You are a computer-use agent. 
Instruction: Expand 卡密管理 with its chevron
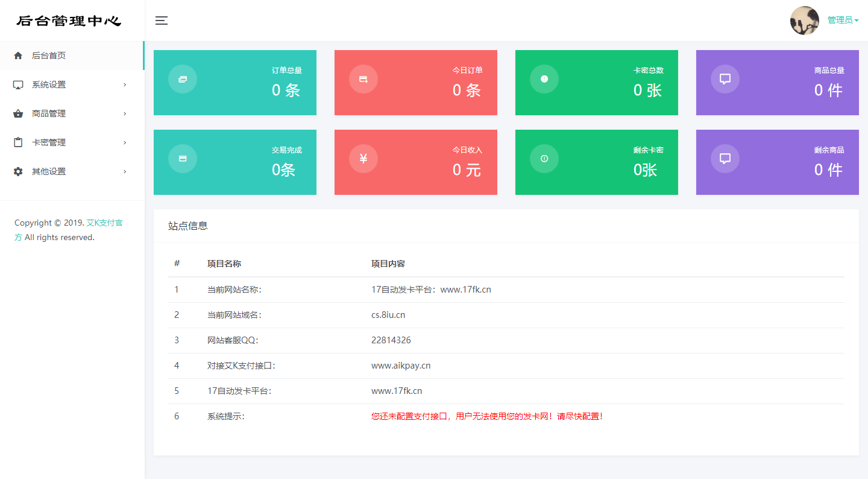click(x=125, y=142)
